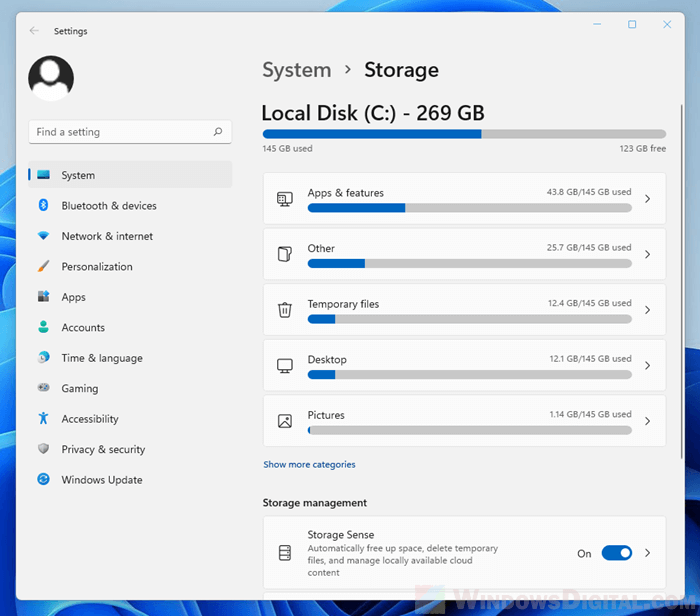Minimize the Settings window

point(597,24)
